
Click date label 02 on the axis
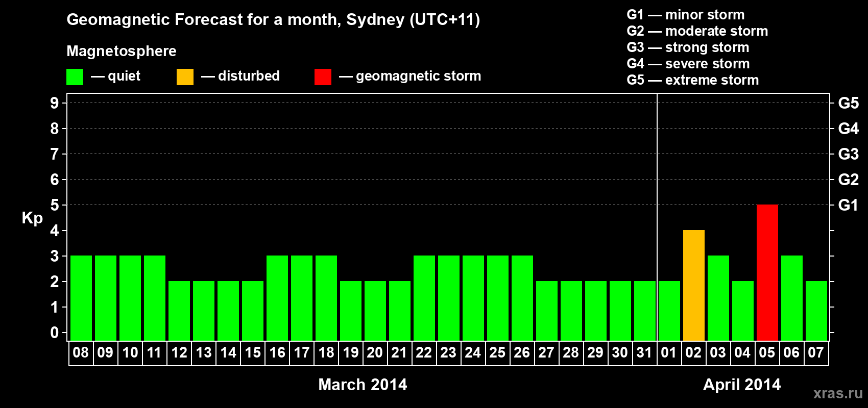point(693,353)
